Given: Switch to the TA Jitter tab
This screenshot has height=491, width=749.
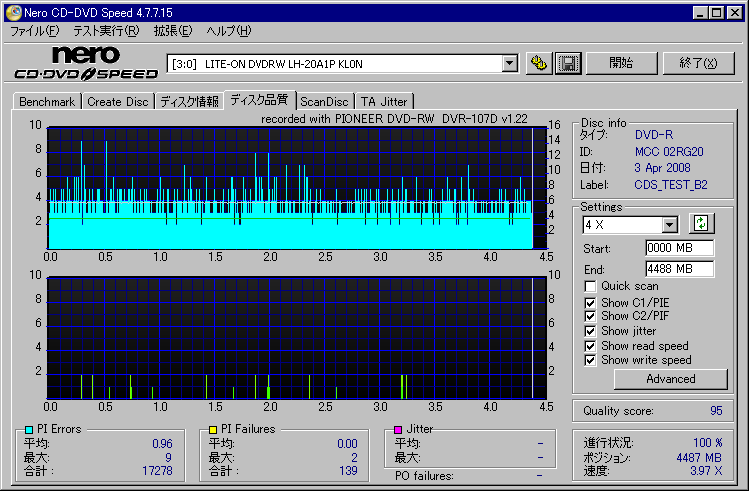Looking at the screenshot, I should [x=384, y=102].
